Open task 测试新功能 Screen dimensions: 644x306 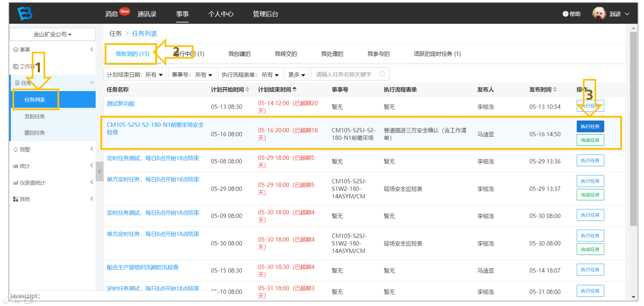pos(121,103)
